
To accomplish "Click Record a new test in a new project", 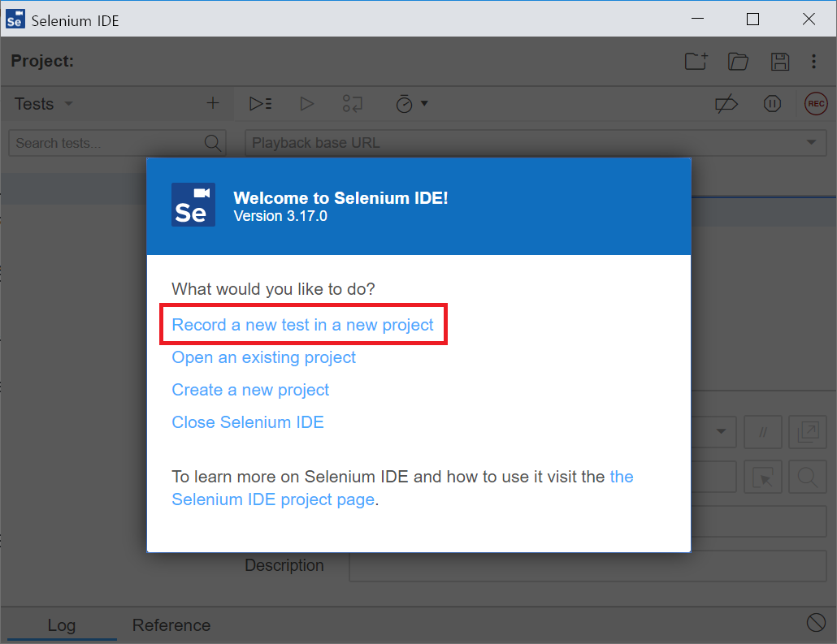I will click(x=302, y=325).
